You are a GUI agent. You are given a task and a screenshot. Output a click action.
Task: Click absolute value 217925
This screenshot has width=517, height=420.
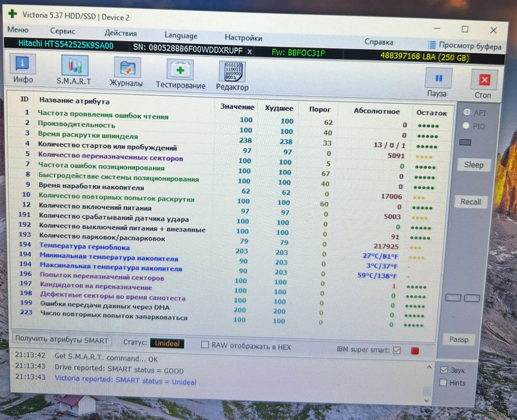(386, 246)
